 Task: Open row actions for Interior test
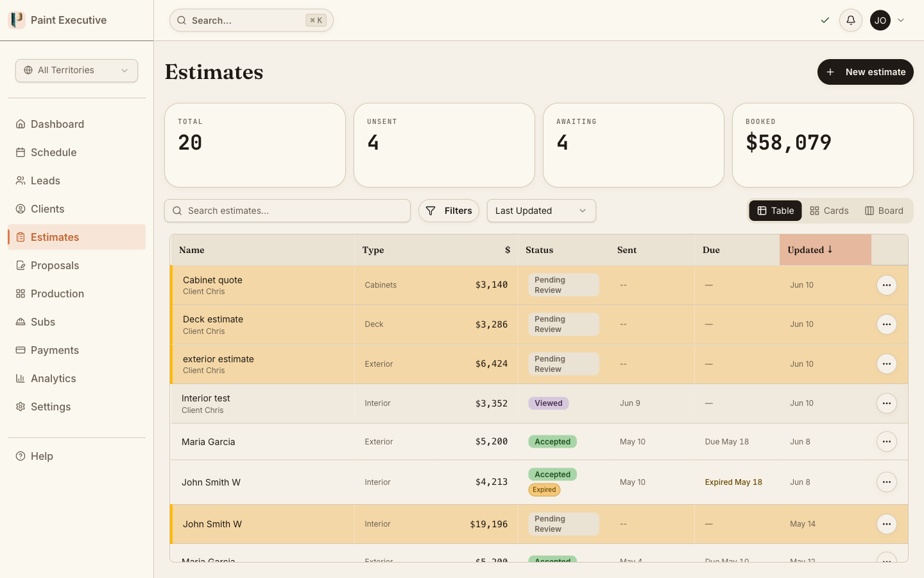click(x=887, y=403)
